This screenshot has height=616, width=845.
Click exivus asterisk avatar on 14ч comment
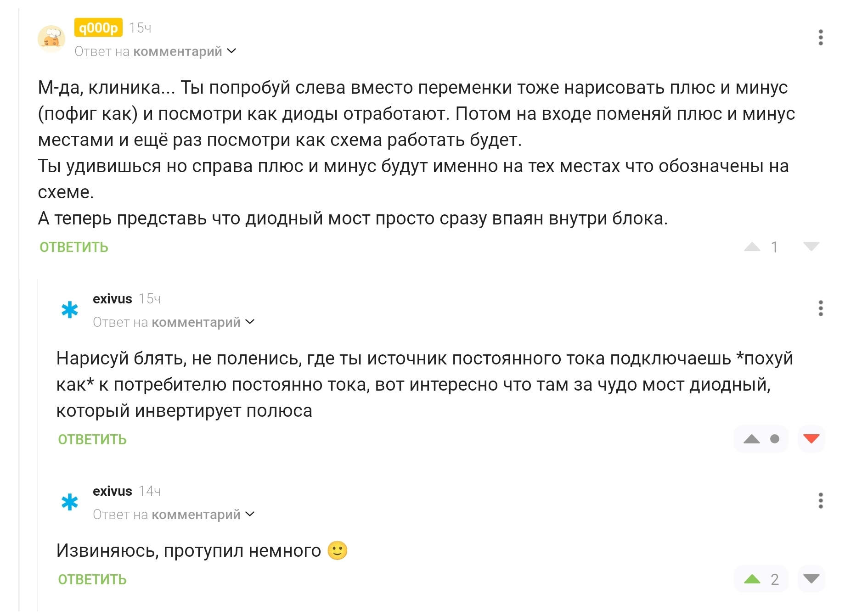pos(70,502)
